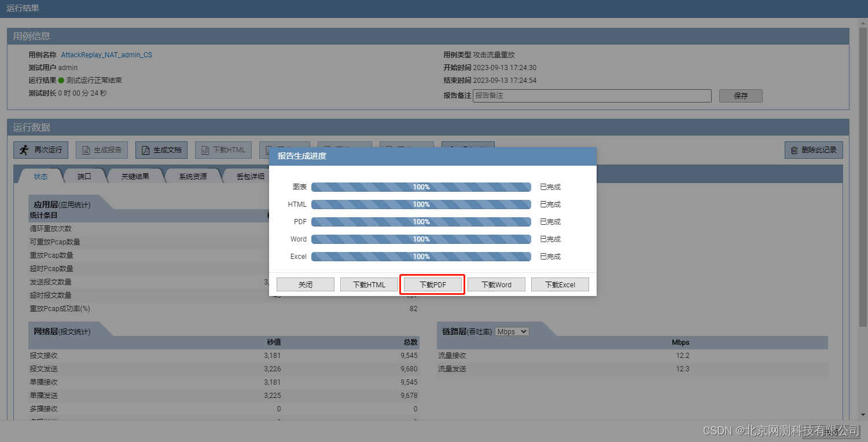868x442 pixels.
Task: Click the 单播接收 row label
Action: coord(44,382)
